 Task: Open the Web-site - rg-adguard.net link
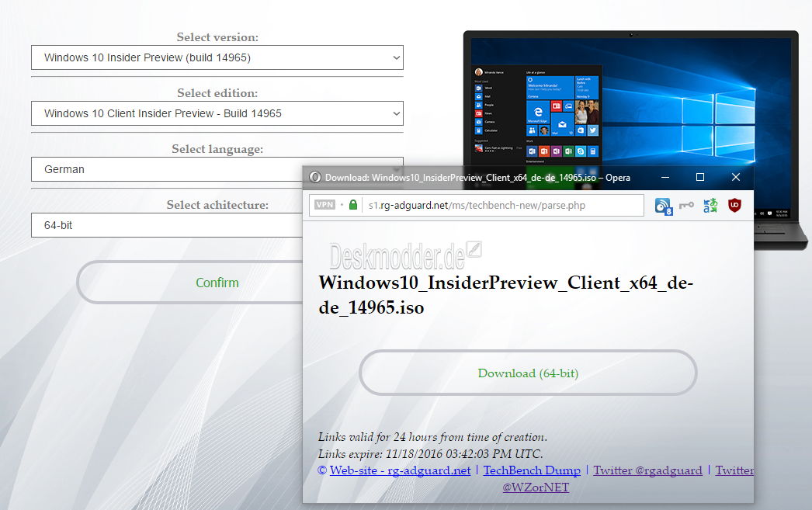pyautogui.click(x=400, y=470)
